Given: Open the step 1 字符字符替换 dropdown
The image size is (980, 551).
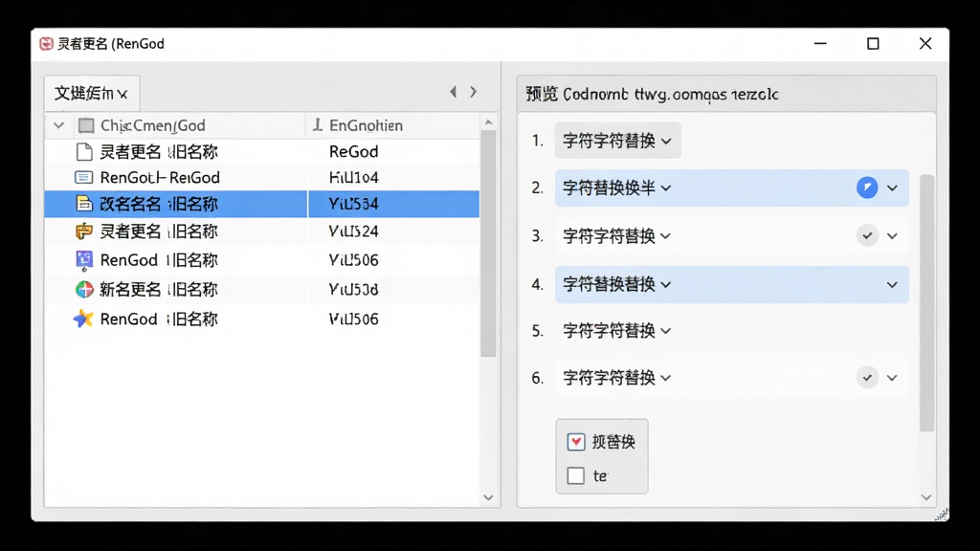Looking at the screenshot, I should 617,141.
